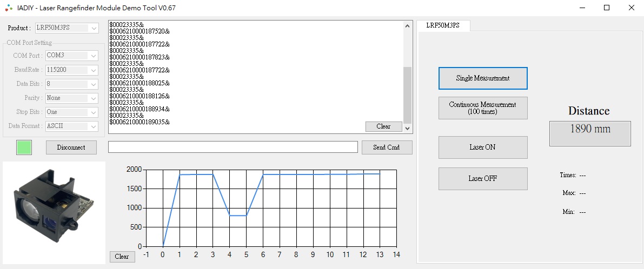Click the log scrollbar up arrow
Image resolution: width=644 pixels, height=269 pixels.
tap(408, 25)
